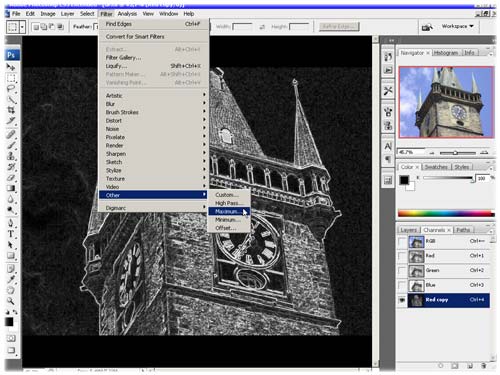This screenshot has width=500, height=375.
Task: Expand the Noise filter submenu
Action: click(x=154, y=129)
